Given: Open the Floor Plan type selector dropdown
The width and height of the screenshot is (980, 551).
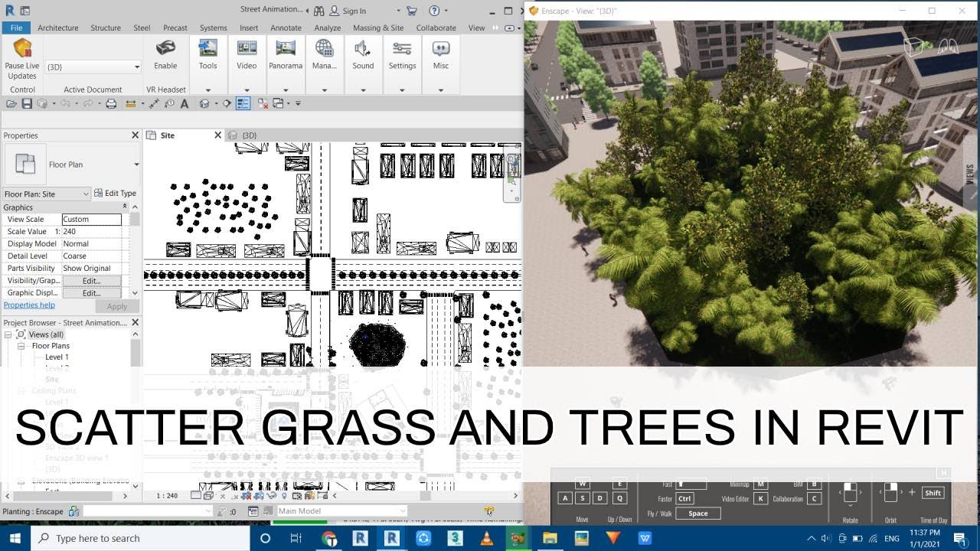Looking at the screenshot, I should click(x=136, y=165).
